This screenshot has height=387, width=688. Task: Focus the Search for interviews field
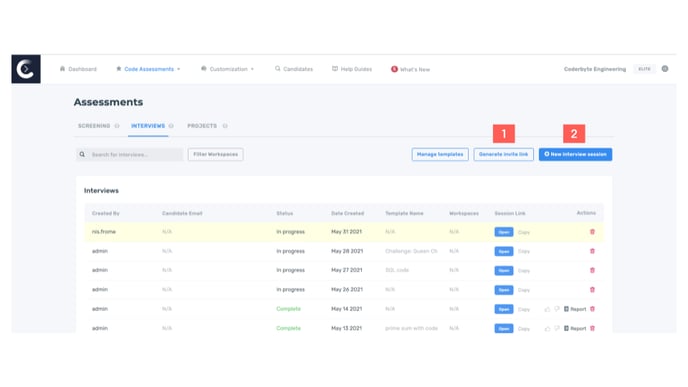(x=129, y=154)
